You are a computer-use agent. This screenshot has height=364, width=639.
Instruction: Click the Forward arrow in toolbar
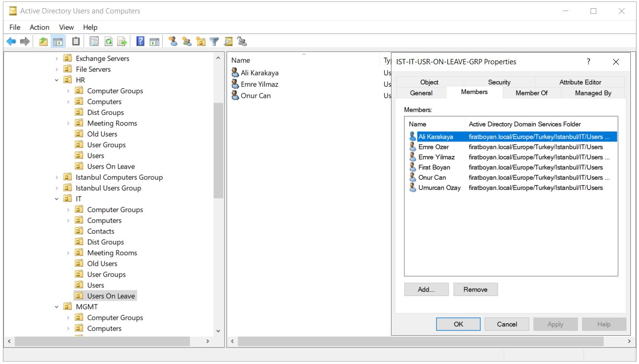click(x=25, y=42)
